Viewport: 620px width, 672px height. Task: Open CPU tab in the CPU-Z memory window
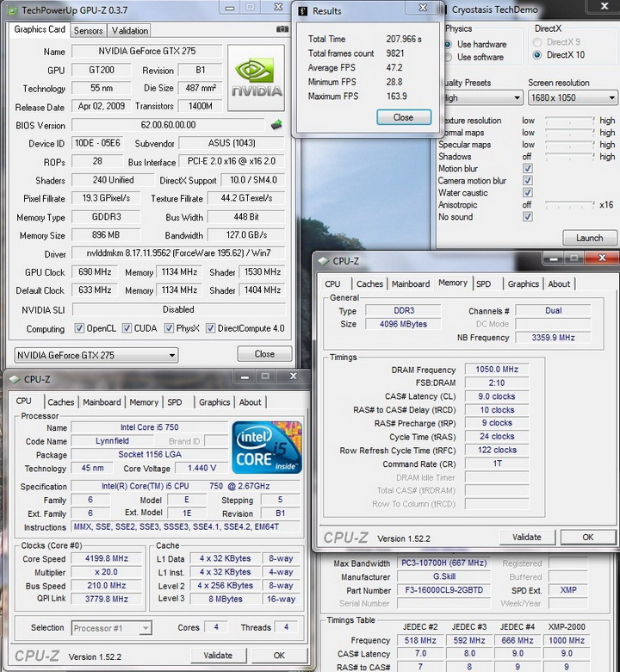point(332,283)
